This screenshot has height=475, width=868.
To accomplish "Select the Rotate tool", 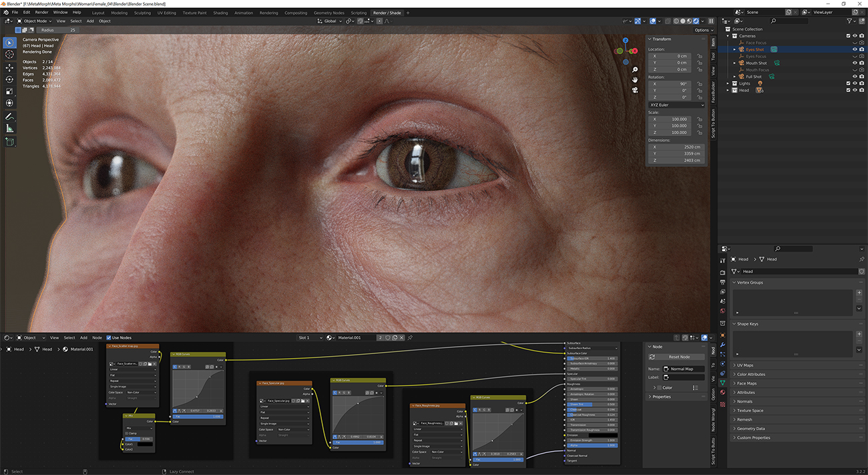I will point(9,79).
